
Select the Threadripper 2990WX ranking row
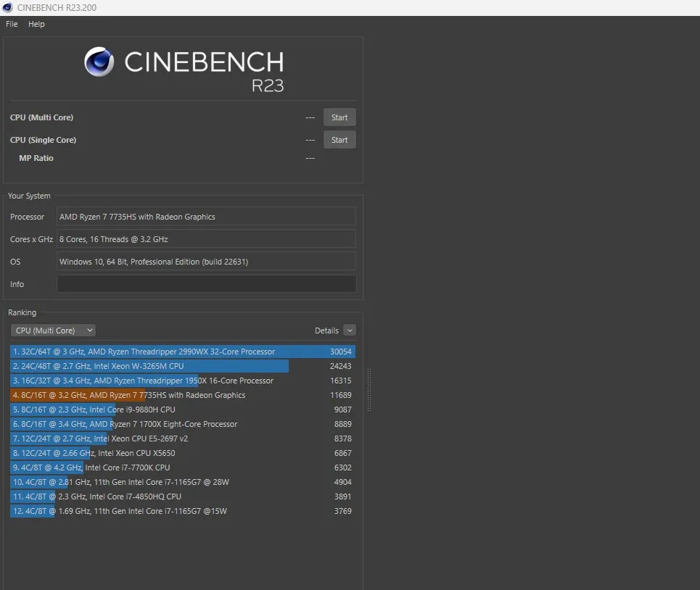[x=183, y=352]
